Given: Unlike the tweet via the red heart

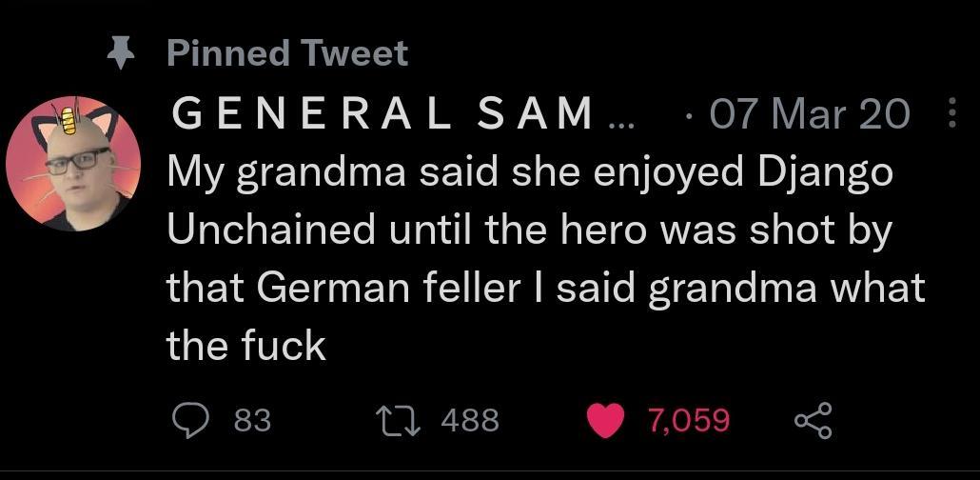Looking at the screenshot, I should click(604, 420).
